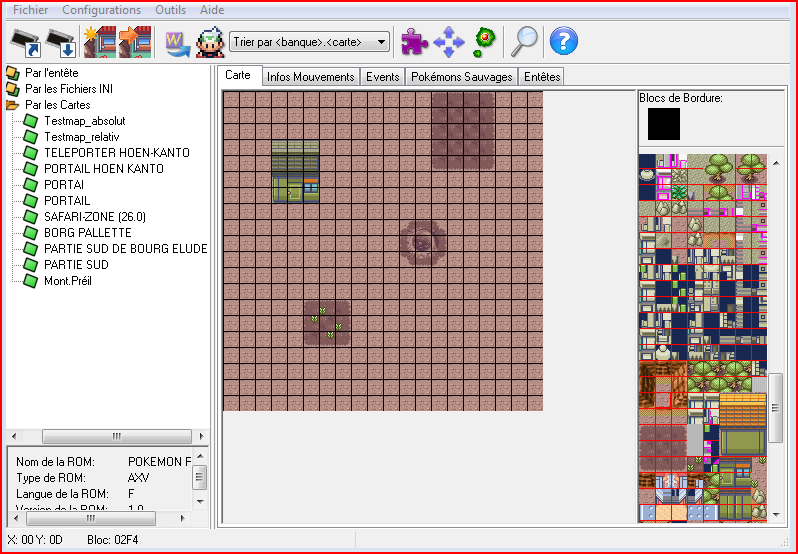Collapse the Par les Cartes folder
798x554 pixels.
point(58,105)
